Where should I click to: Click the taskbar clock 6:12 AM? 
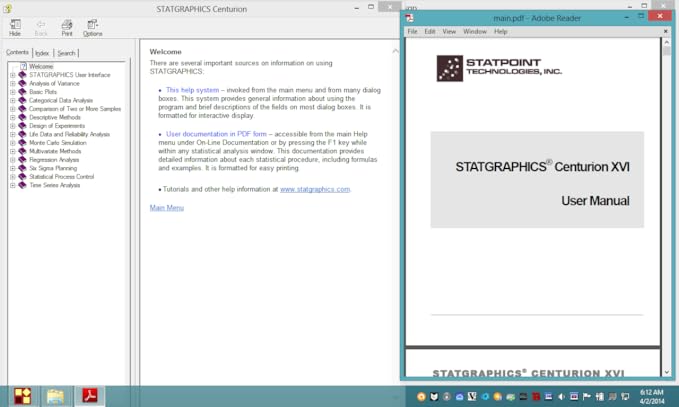[x=652, y=397]
